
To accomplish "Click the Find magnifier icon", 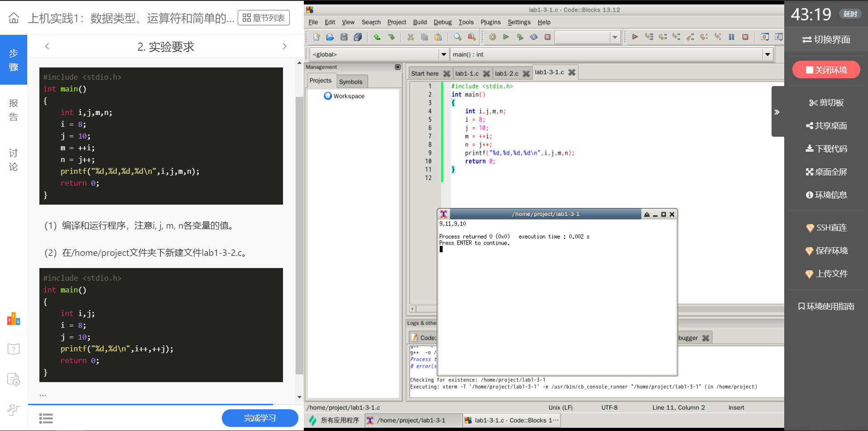I will pyautogui.click(x=457, y=37).
